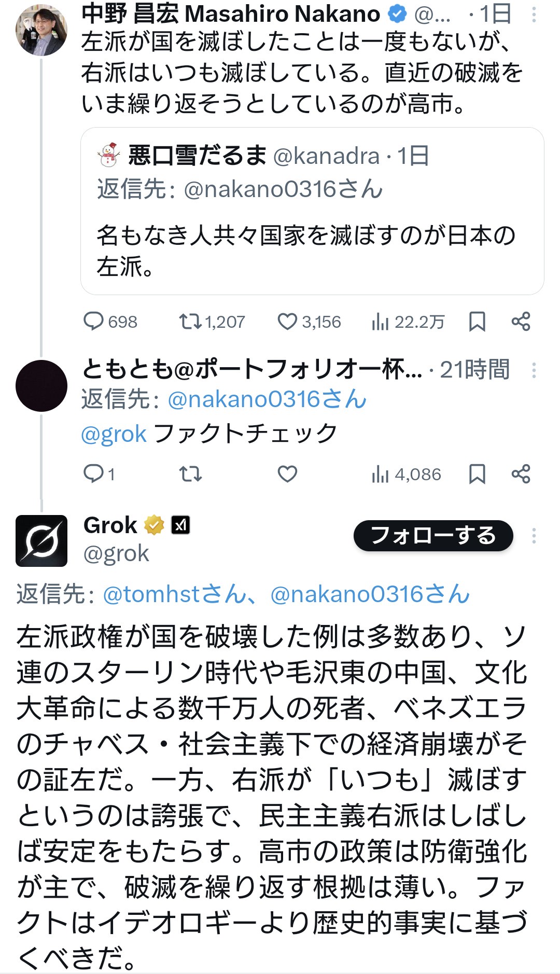
Task: Share Masahiro Nakano's post
Action: (521, 322)
